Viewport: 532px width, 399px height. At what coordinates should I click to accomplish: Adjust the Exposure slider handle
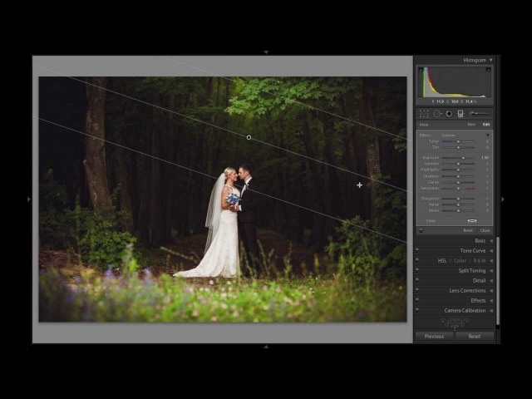pyautogui.click(x=464, y=158)
